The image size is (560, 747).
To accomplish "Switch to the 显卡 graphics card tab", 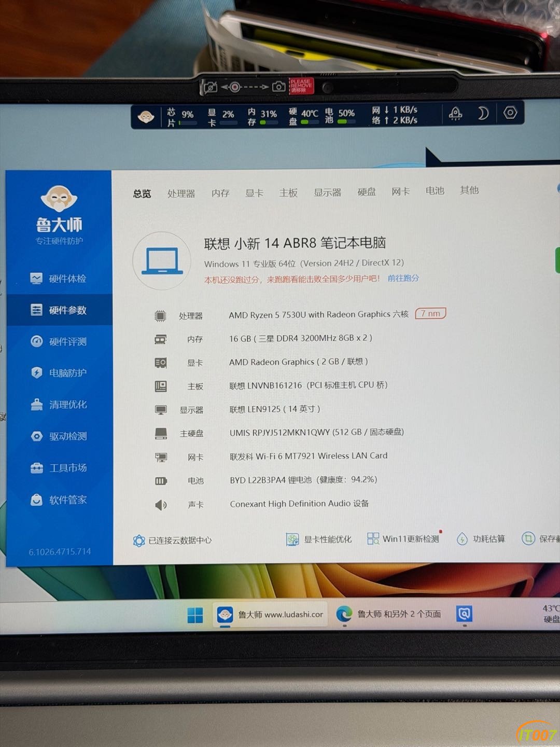I will [254, 193].
